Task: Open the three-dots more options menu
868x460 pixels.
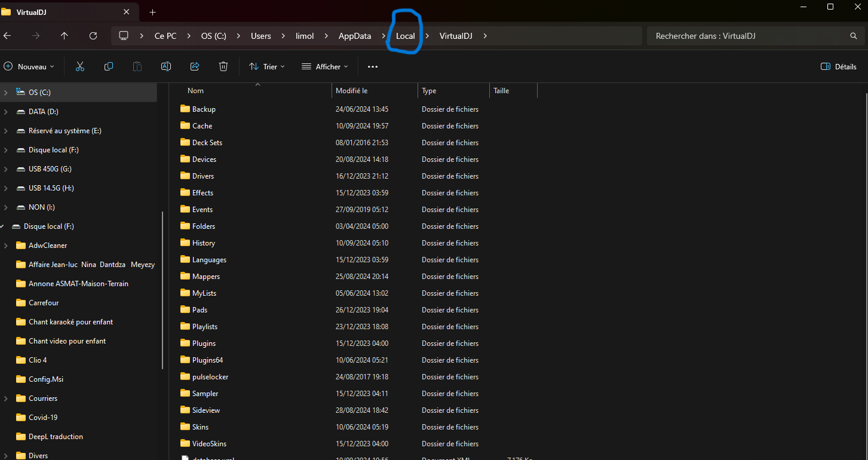Action: point(373,67)
